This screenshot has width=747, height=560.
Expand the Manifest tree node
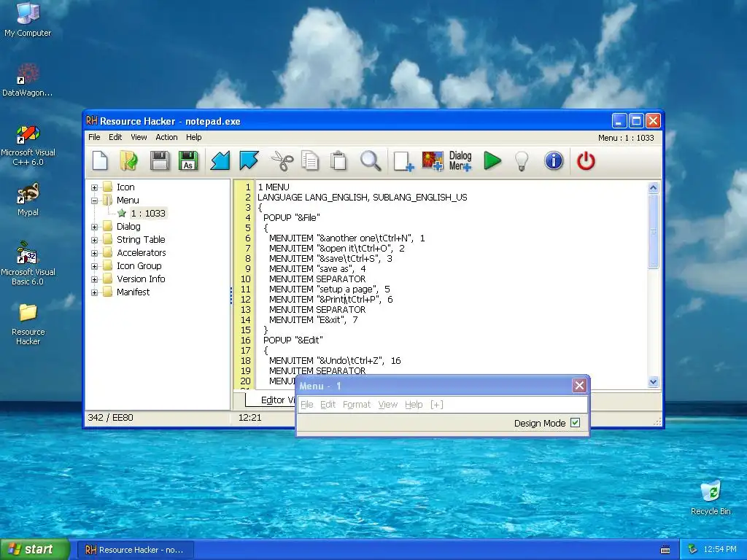click(x=94, y=292)
